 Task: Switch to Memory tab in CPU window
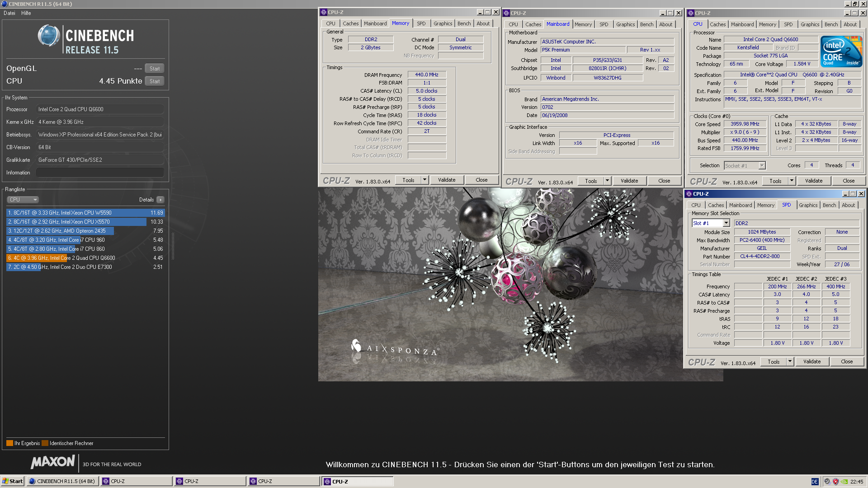click(x=768, y=24)
